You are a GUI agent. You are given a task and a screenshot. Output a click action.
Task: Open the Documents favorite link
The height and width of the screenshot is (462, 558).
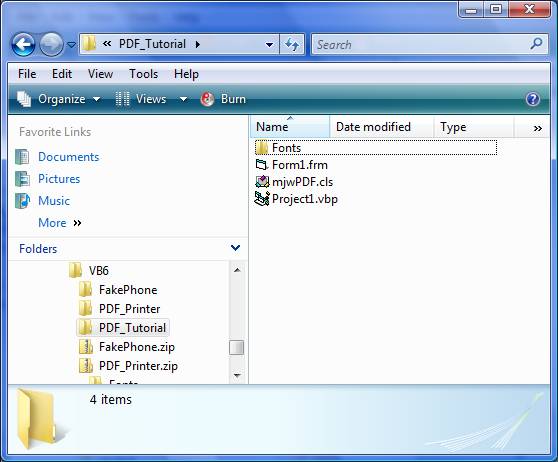(x=69, y=157)
